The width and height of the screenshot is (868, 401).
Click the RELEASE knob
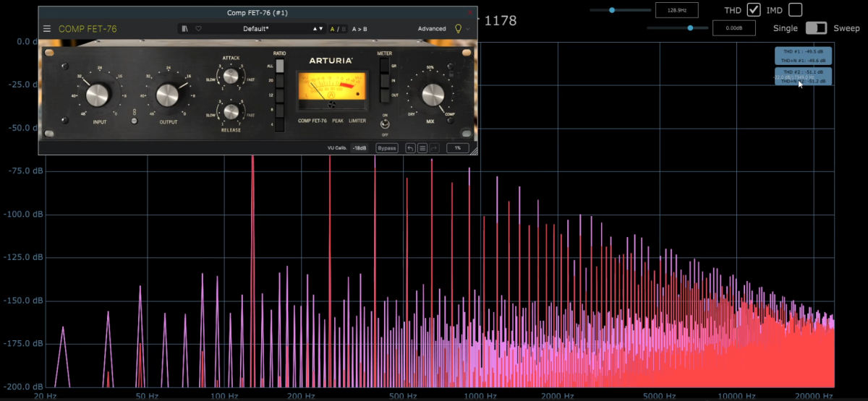(231, 111)
